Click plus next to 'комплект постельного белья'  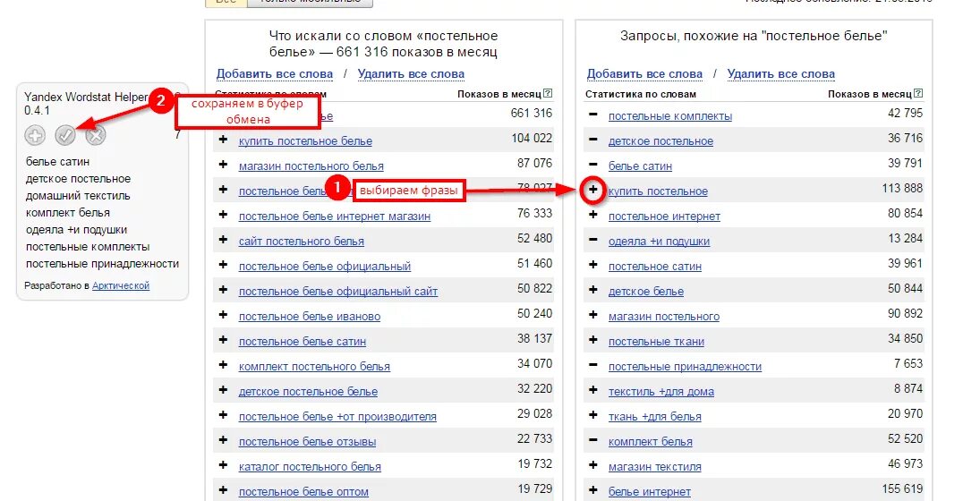pos(223,364)
